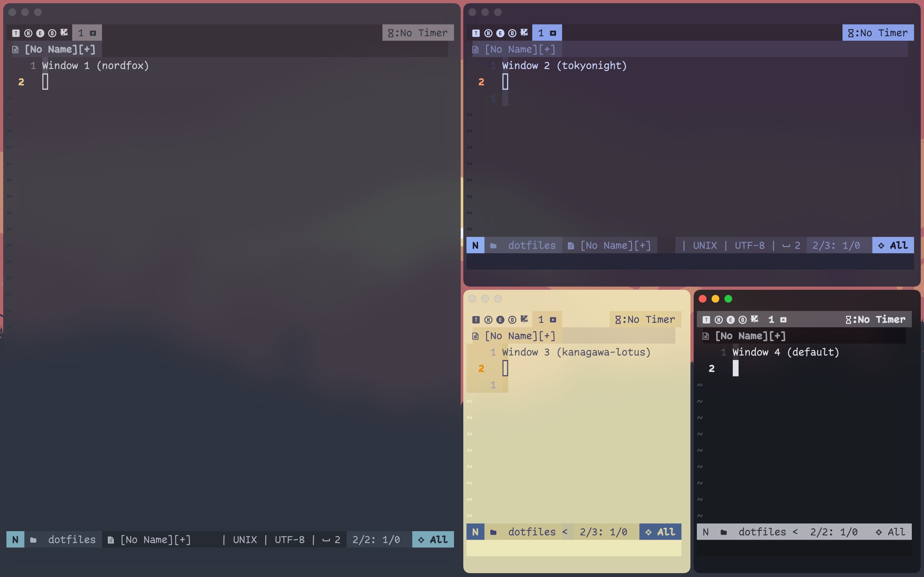The width and height of the screenshot is (924, 577).
Task: Select tab 1 in the kanagawa-lotus window
Action: coord(541,320)
